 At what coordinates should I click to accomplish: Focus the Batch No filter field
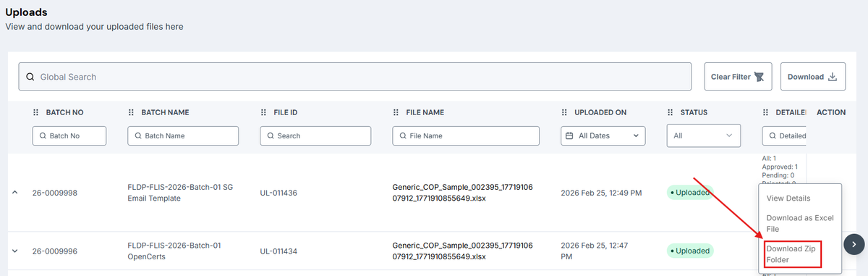[x=69, y=135]
